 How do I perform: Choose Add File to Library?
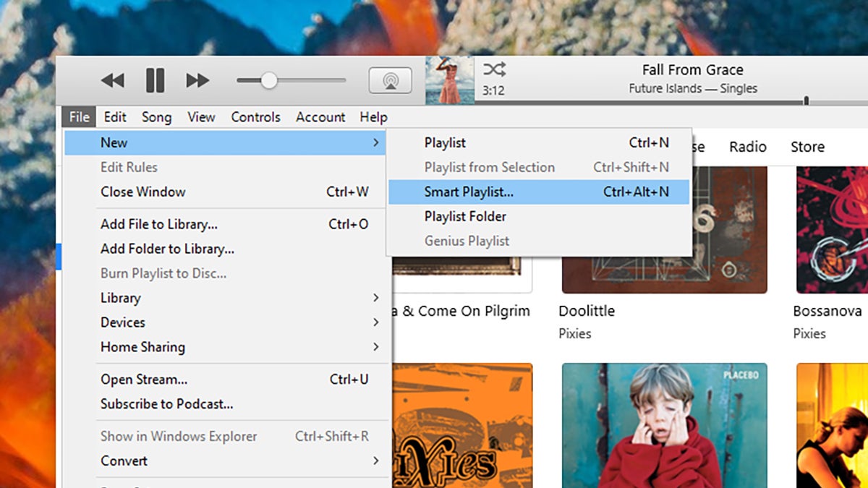pyautogui.click(x=159, y=224)
